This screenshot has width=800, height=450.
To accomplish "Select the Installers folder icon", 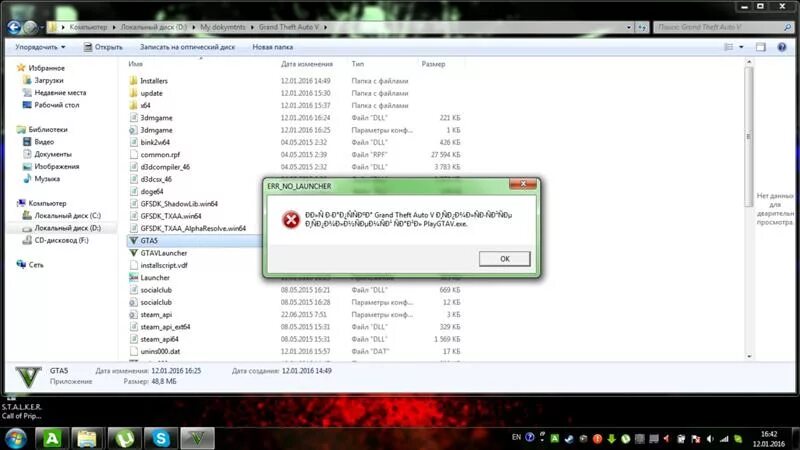I will (x=133, y=81).
